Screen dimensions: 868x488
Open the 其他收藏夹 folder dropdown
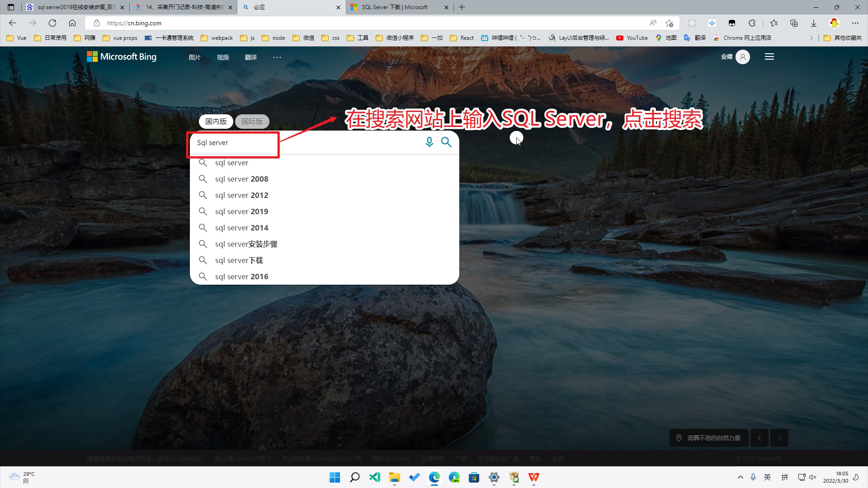[843, 38]
